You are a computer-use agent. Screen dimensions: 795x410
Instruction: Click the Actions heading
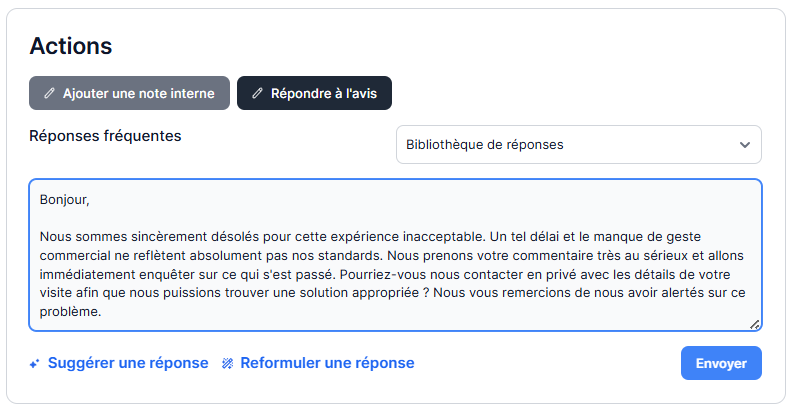point(70,46)
